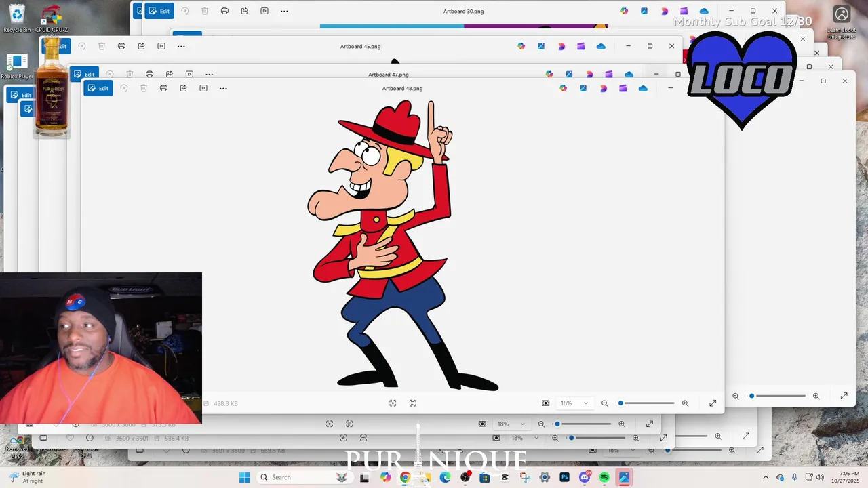Open OneDrive cloud icon in Artboard 48 window
This screenshot has height=488, width=868.
(643, 88)
